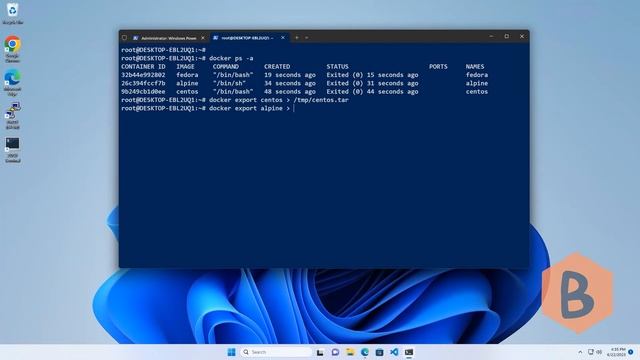Viewport: 640px width, 360px height.
Task: Click the '/bin/sh' command cell
Action: [x=229, y=83]
